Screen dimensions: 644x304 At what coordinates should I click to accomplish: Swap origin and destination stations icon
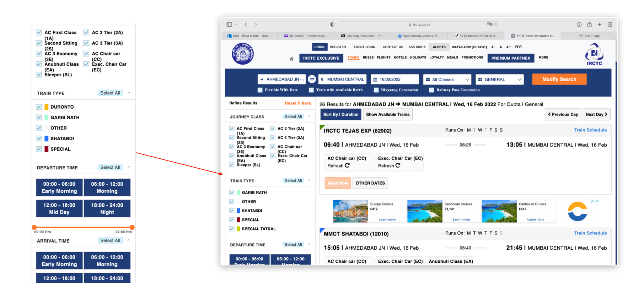click(x=312, y=79)
